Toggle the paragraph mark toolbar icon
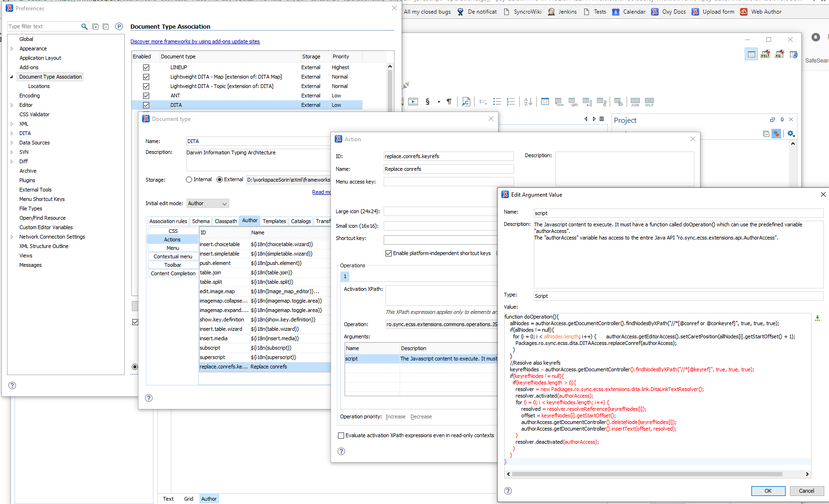The image size is (829, 504). (449, 102)
